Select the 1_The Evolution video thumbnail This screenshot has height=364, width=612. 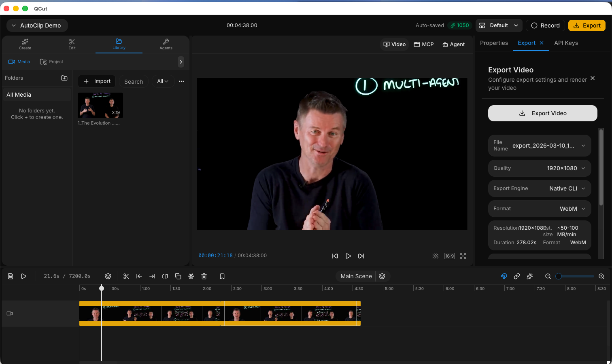[100, 105]
